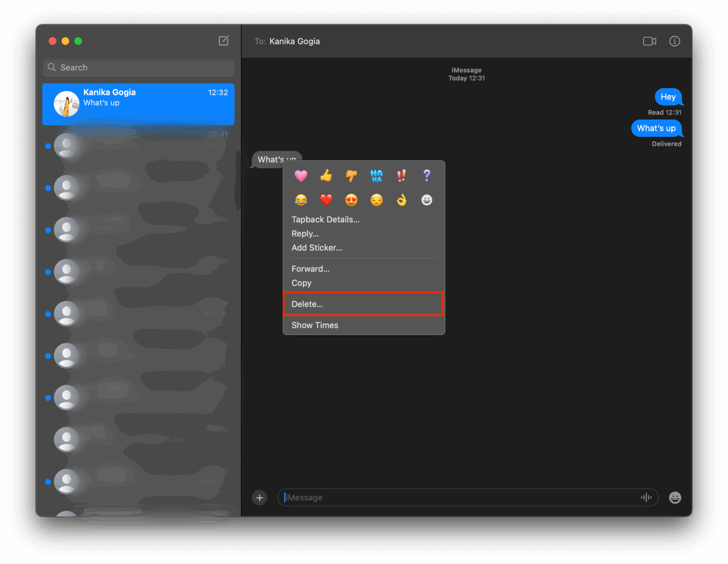Click Show Times in the context menu
The width and height of the screenshot is (728, 564).
314,325
